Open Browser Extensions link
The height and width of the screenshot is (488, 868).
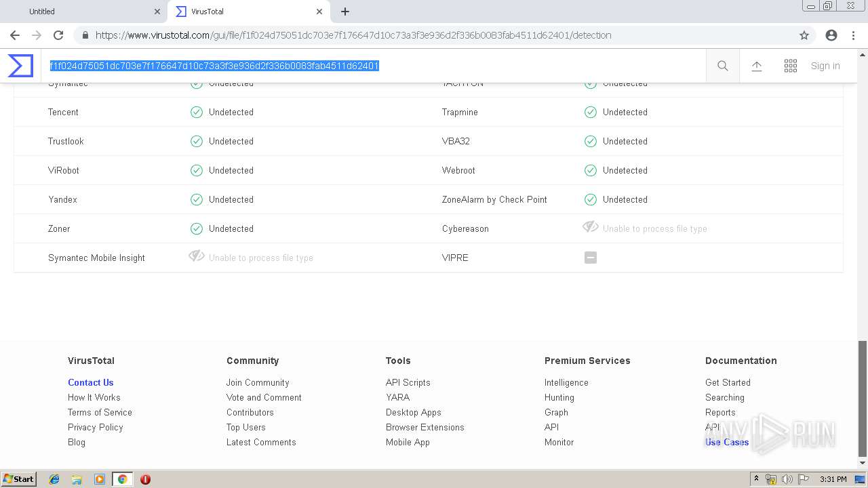[425, 427]
